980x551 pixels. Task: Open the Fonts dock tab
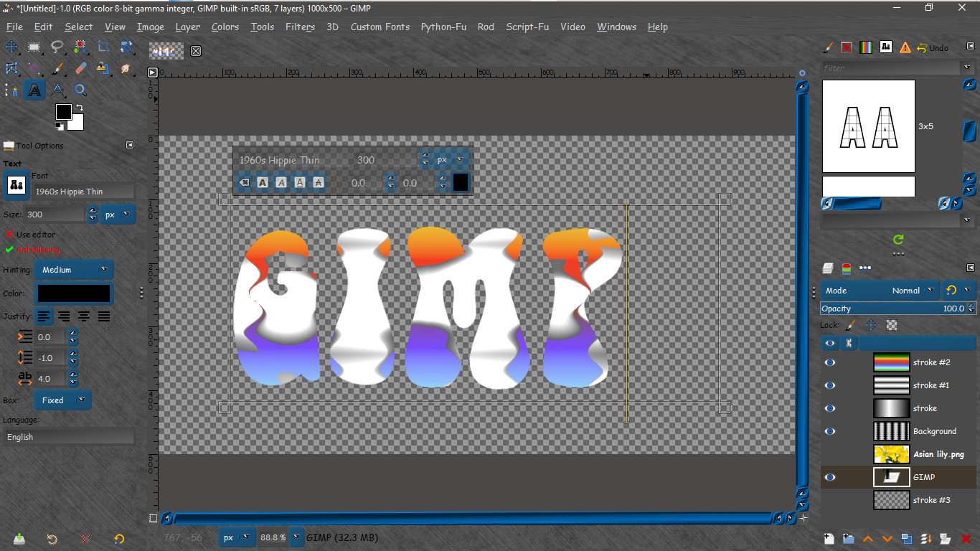(886, 47)
